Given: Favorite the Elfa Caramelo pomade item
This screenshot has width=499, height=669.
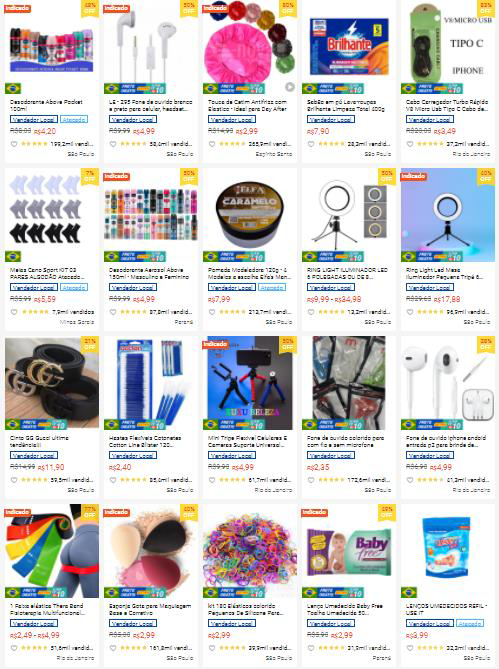Looking at the screenshot, I should 212,312.
